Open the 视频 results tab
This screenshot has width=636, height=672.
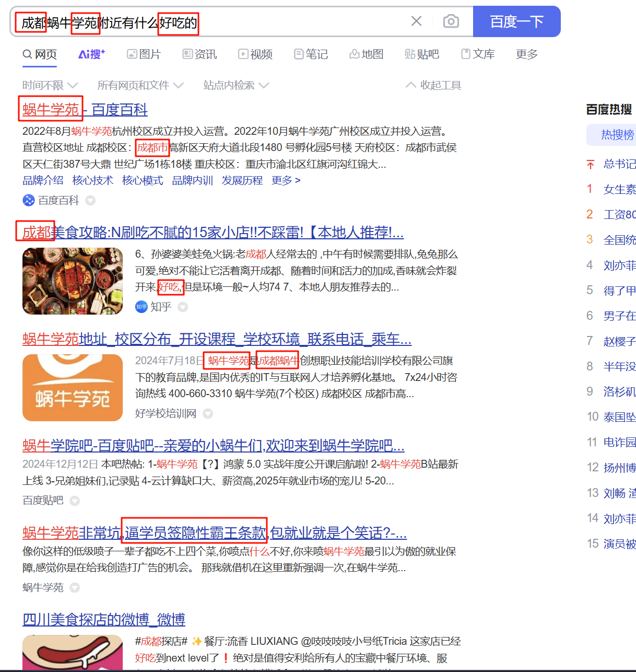[255, 54]
